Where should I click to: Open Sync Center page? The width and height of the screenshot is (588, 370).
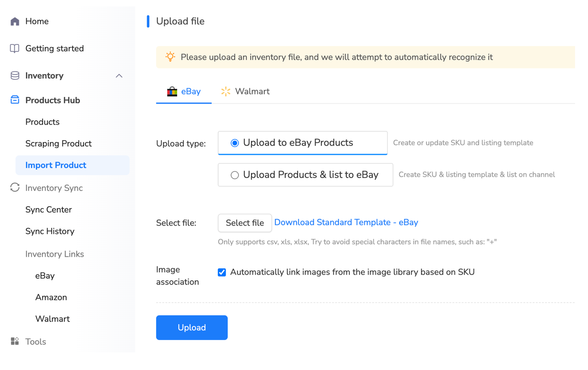click(49, 210)
